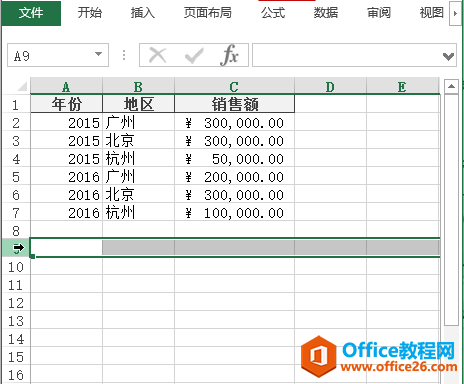
Task: Click cell B3 containing 北京
Action: (138, 140)
